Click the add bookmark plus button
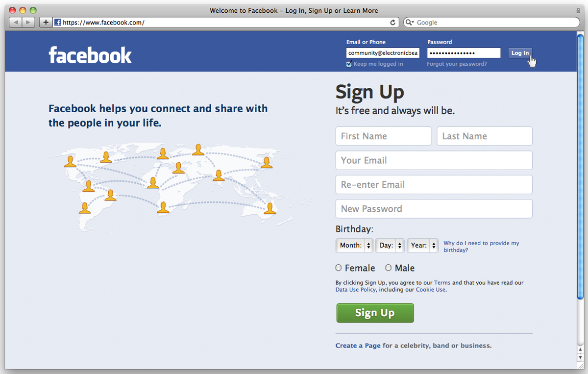Screen dimensions: 588x374 click(x=46, y=22)
